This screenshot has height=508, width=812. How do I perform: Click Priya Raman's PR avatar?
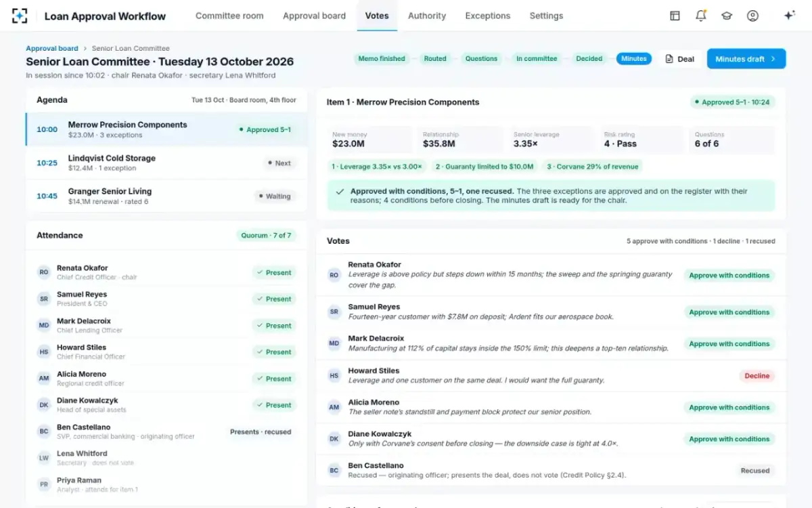(44, 484)
